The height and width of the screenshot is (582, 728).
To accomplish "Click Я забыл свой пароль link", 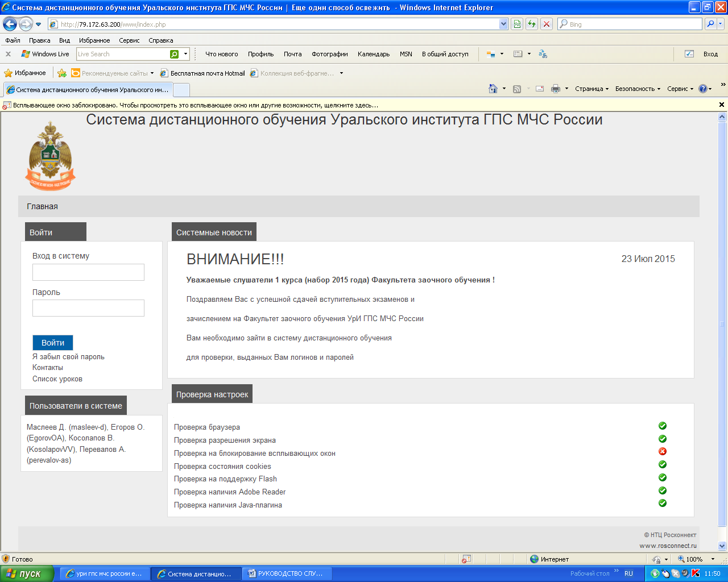I will click(68, 357).
